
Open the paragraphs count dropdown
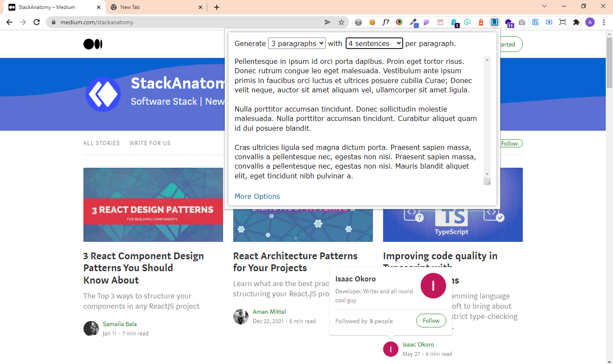[297, 43]
